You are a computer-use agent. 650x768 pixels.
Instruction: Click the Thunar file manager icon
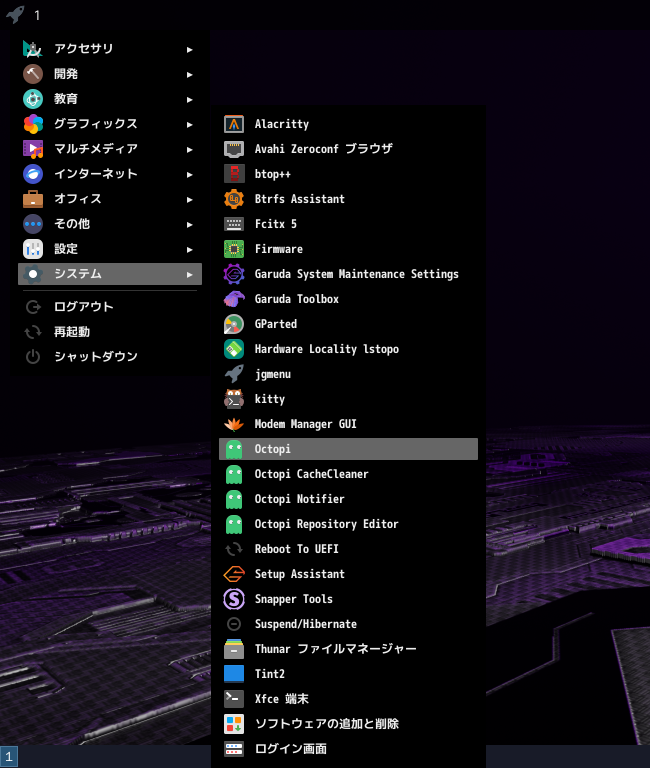(x=234, y=648)
